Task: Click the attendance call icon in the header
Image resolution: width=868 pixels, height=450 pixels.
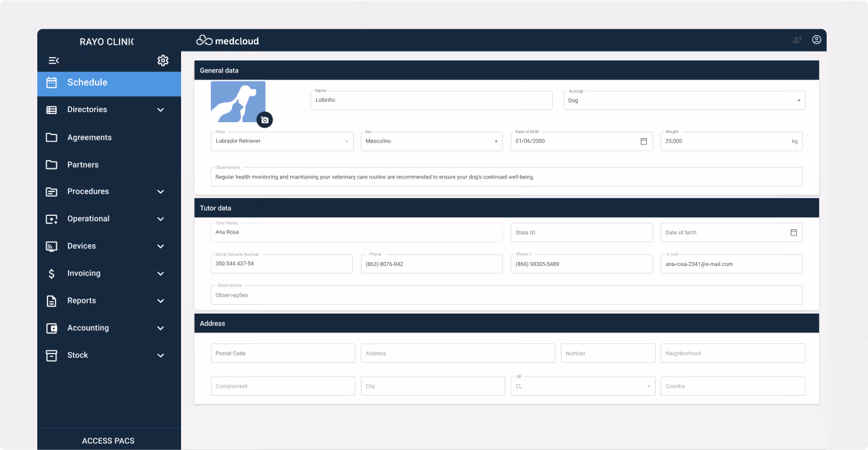Action: (795, 39)
